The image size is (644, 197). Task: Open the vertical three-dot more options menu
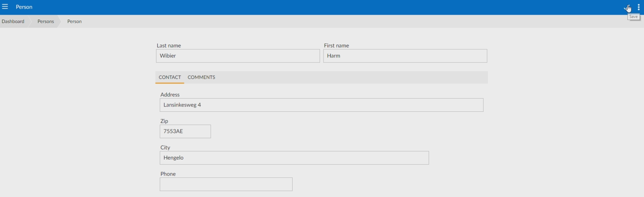coord(638,7)
